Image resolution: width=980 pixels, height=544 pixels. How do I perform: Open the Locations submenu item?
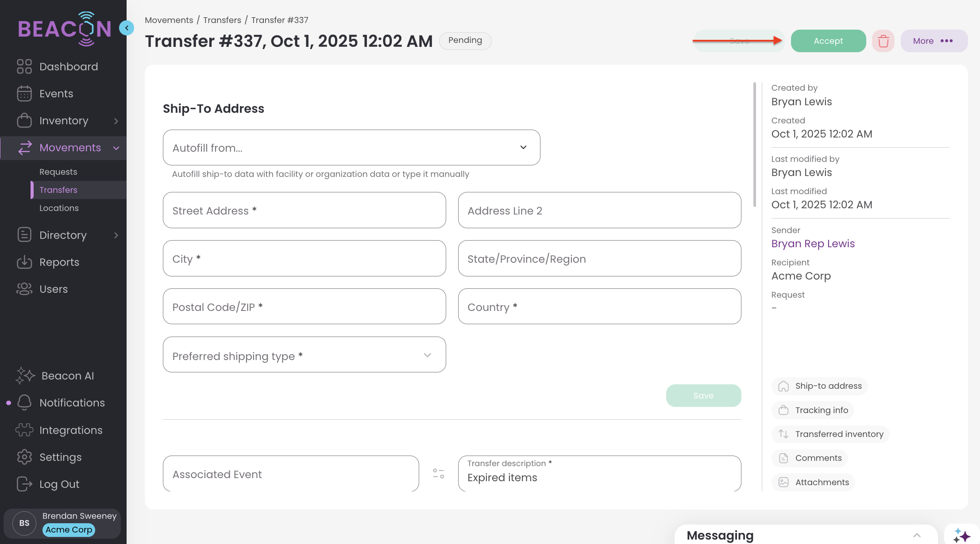(59, 208)
